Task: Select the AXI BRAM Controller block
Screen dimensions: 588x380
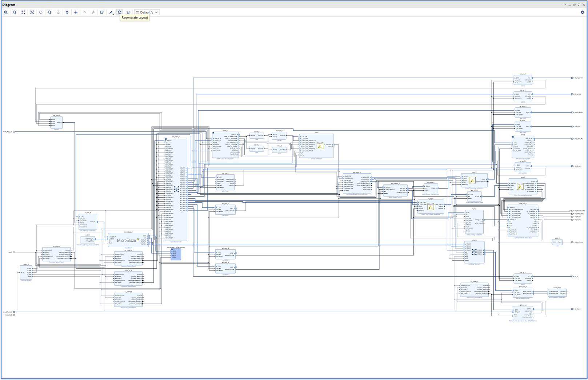Action: click(523, 293)
